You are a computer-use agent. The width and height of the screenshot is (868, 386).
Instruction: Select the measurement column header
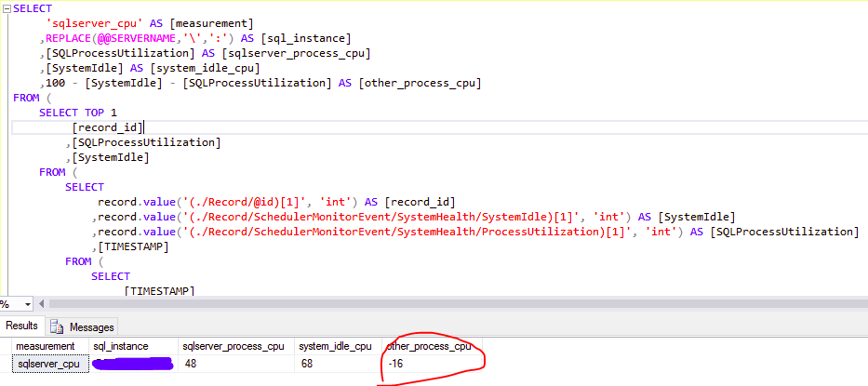coord(50,346)
